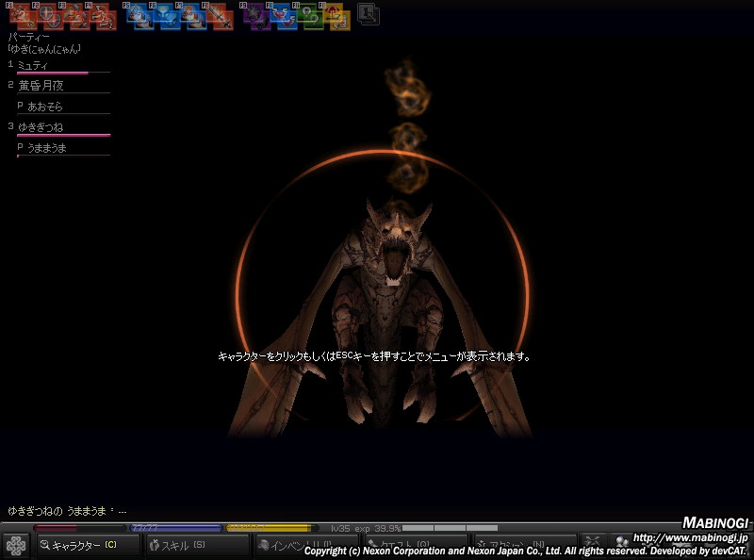Screen dimensions: 754x560
Task: Open the アクション (N) window
Action: [x=525, y=545]
